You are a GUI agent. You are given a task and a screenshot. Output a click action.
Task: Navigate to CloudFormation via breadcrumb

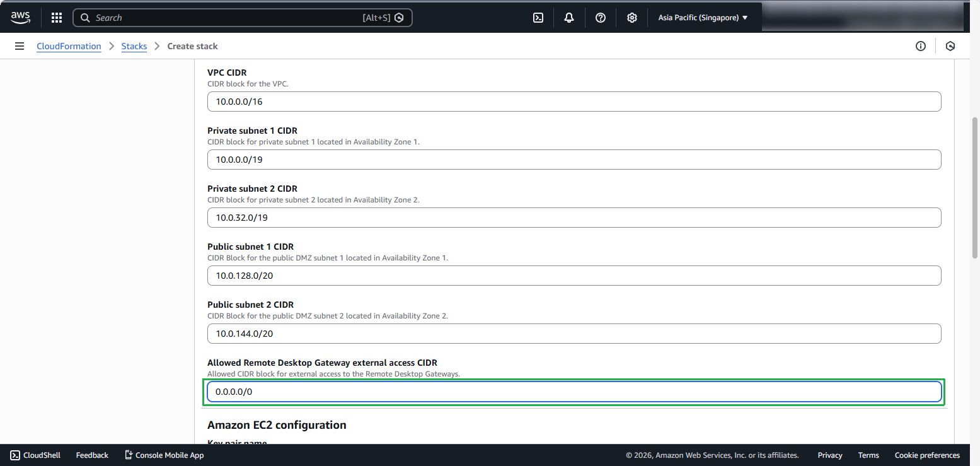click(69, 45)
